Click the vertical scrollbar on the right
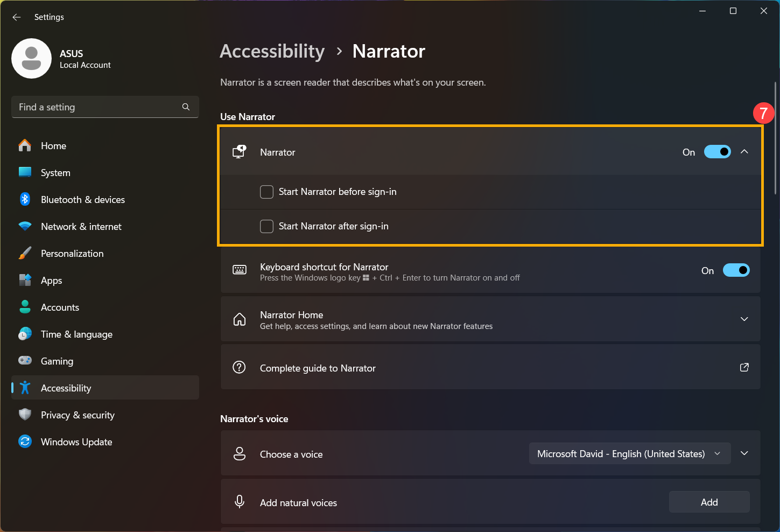 click(776, 138)
